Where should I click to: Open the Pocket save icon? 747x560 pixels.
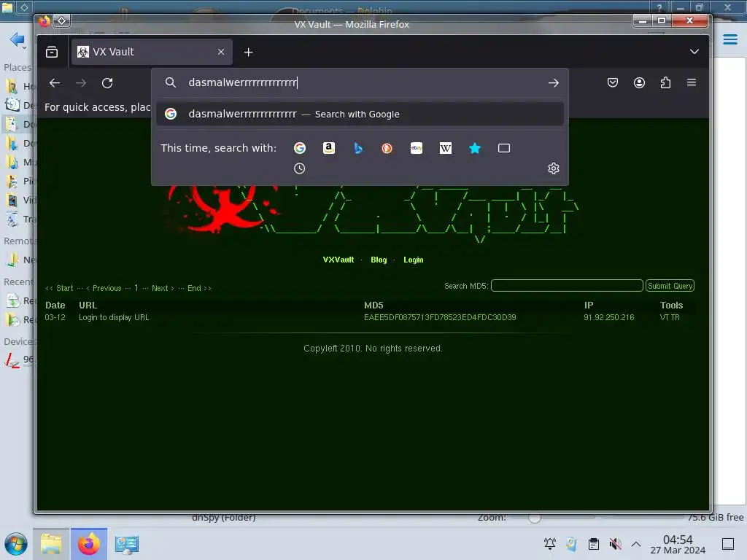pyautogui.click(x=613, y=83)
